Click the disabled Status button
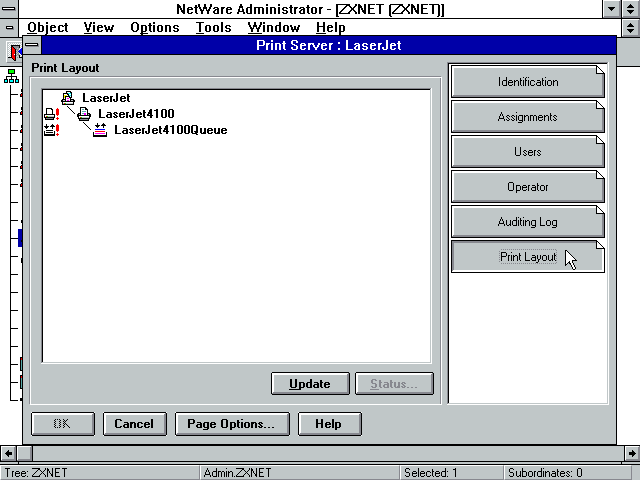The height and width of the screenshot is (480, 640). pyautogui.click(x=394, y=384)
